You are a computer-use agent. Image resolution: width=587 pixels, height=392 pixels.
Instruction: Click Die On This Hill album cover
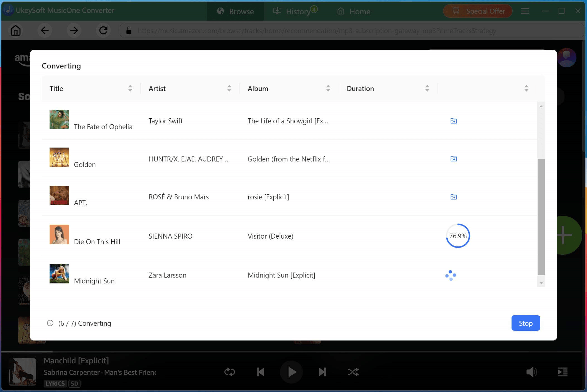[59, 234]
